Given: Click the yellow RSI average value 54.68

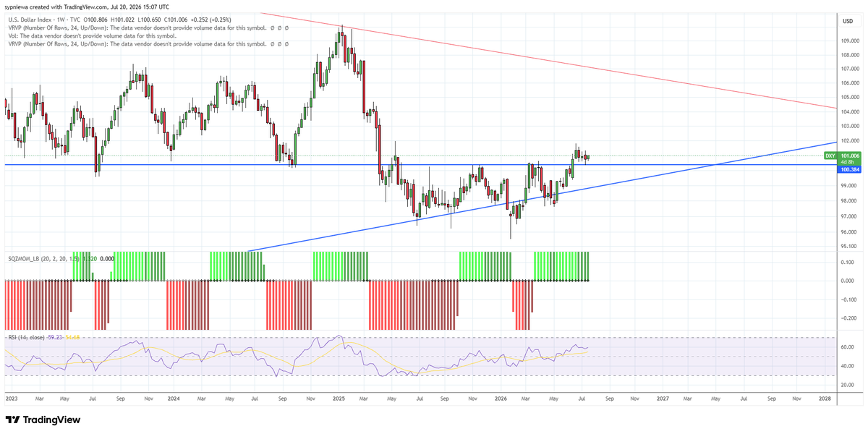Looking at the screenshot, I should 74,337.
